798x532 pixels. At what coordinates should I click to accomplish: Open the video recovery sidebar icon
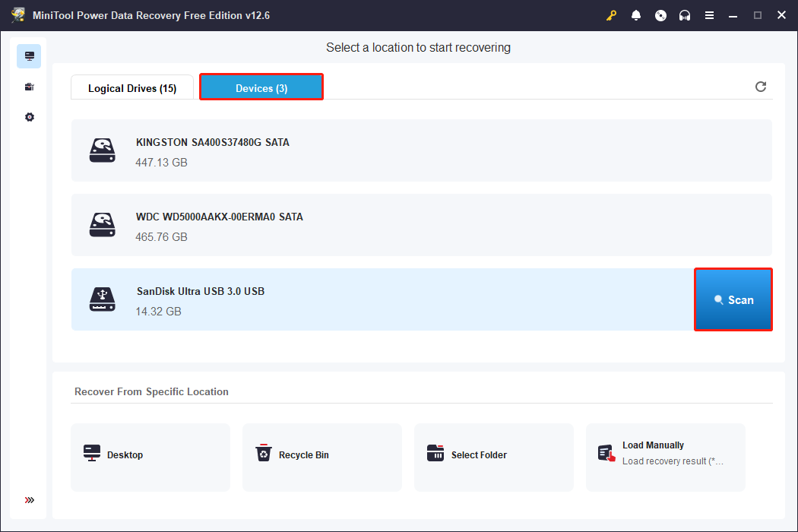[x=29, y=87]
